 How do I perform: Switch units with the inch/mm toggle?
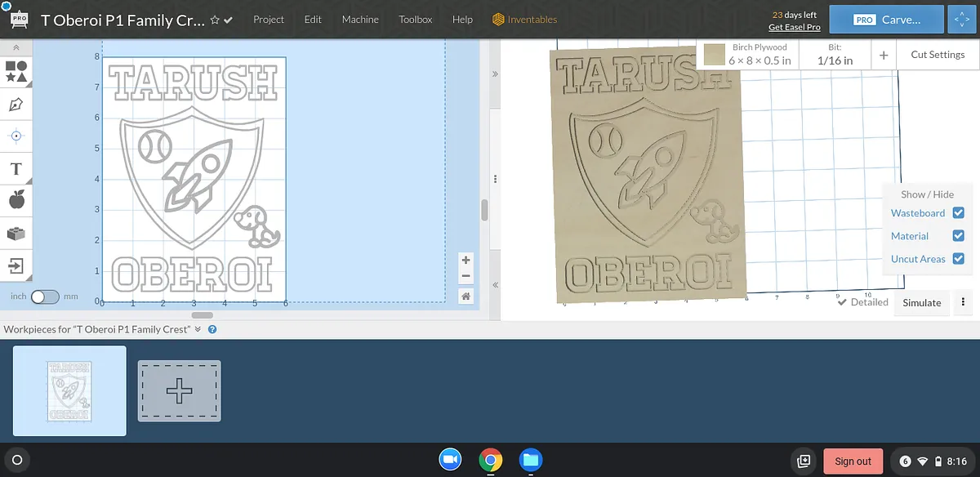click(45, 296)
